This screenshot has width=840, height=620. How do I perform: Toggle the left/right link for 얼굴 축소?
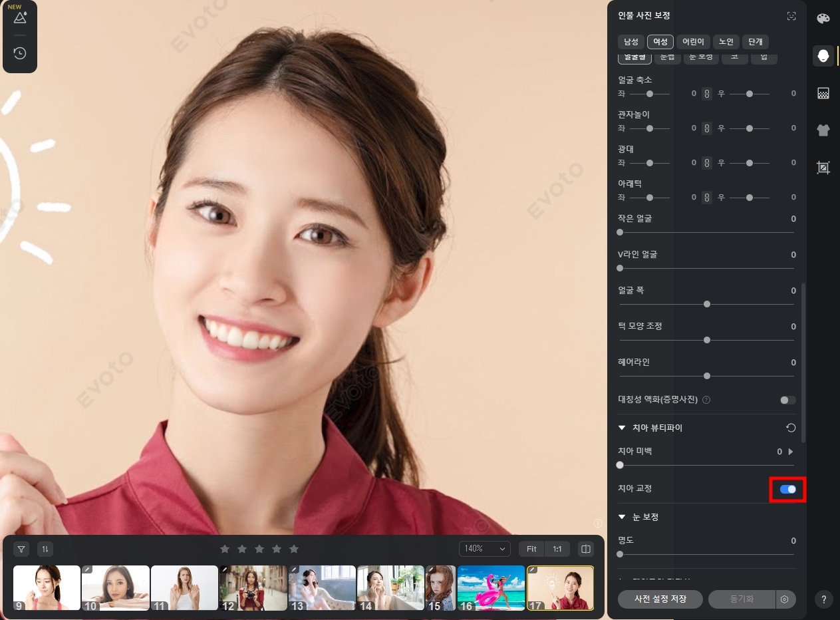pyautogui.click(x=707, y=94)
